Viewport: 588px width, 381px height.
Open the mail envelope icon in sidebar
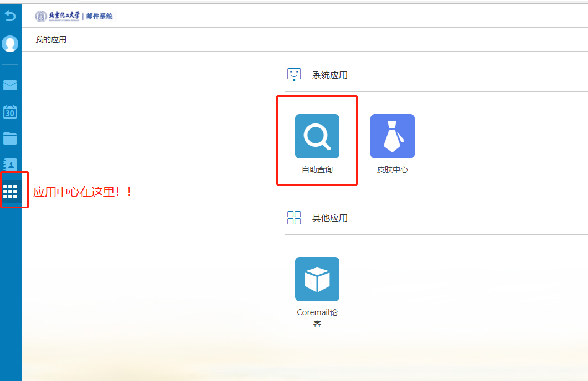click(10, 85)
